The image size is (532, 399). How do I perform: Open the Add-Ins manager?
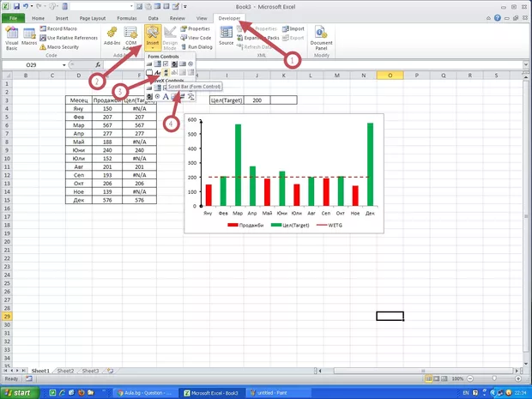tap(112, 37)
